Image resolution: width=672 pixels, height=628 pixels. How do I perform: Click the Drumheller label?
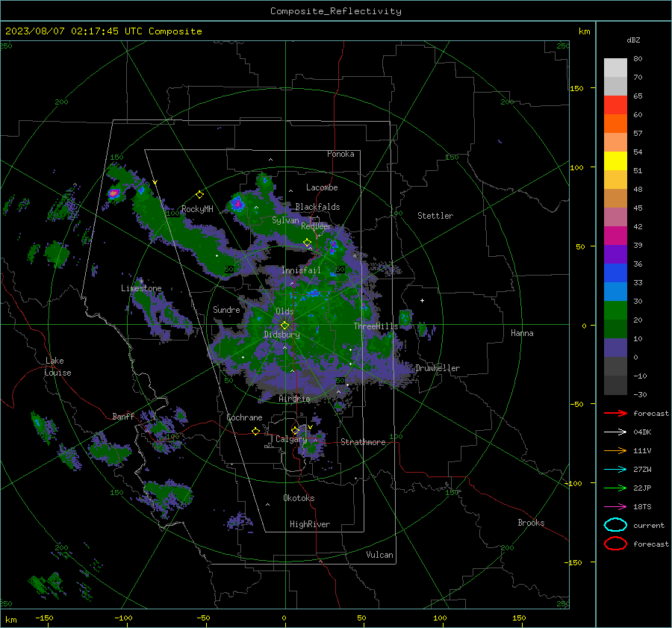click(438, 368)
